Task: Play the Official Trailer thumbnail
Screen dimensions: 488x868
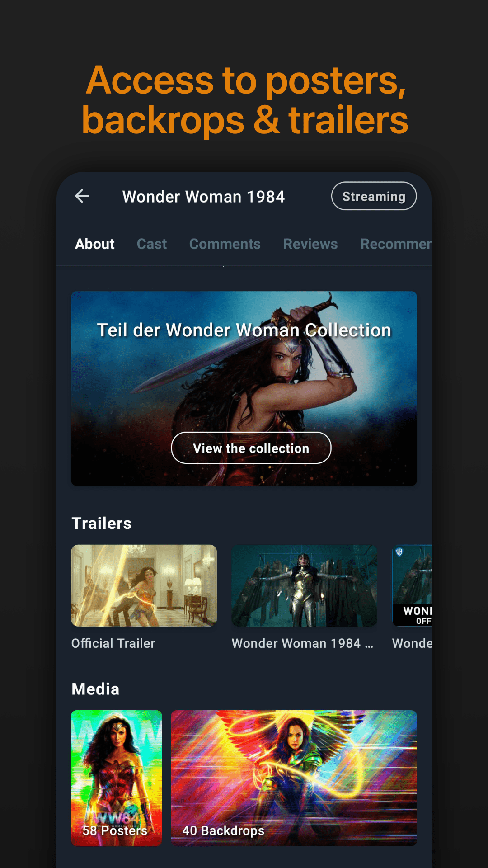Action: 144,585
